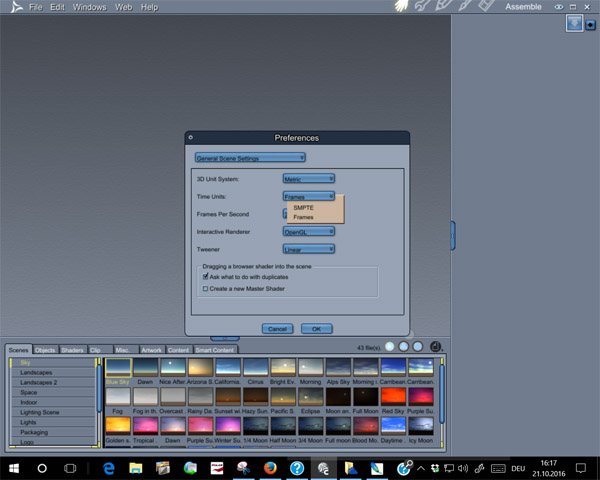Select the first thumbnail size circle button
This screenshot has width=600, height=480.
click(x=390, y=346)
